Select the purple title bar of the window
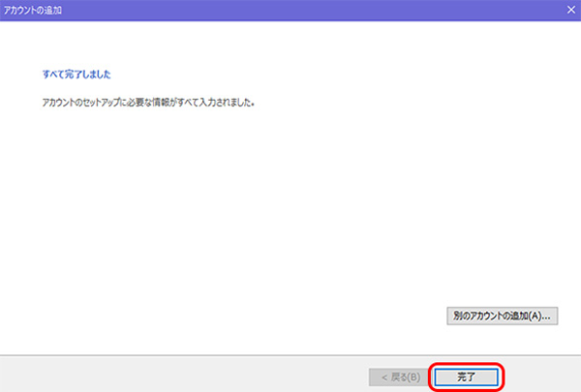 pos(290,9)
